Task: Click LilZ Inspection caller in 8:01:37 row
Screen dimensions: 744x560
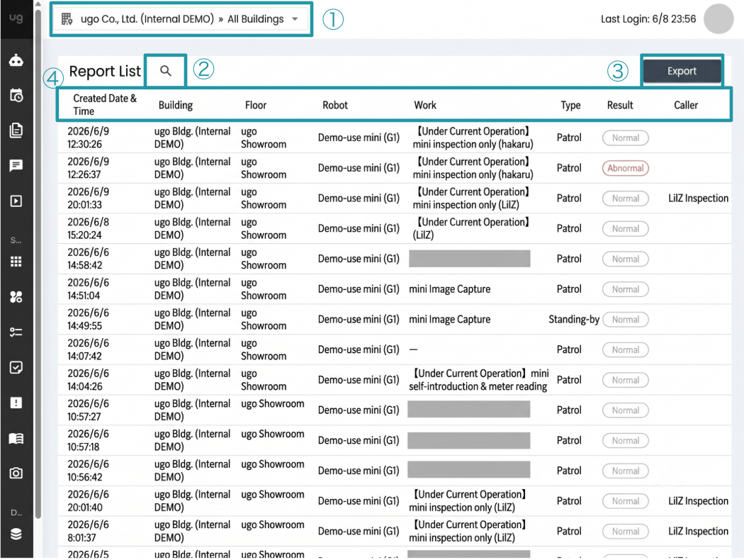Action: [698, 531]
